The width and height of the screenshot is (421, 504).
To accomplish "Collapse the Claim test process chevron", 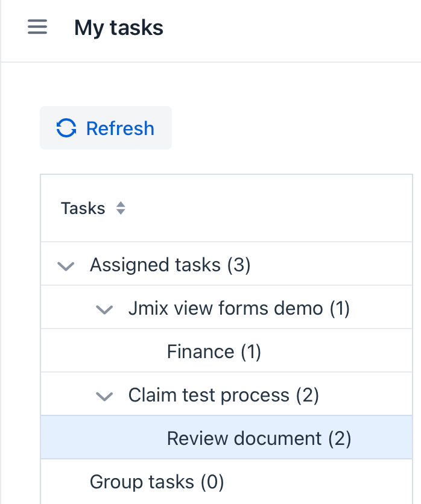I will pos(104,395).
